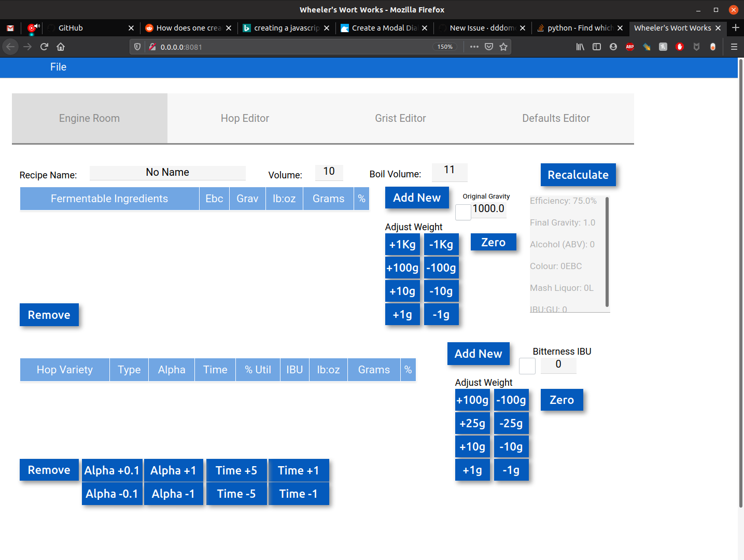Click the forward navigation arrow
This screenshot has width=744, height=560.
pyautogui.click(x=27, y=47)
